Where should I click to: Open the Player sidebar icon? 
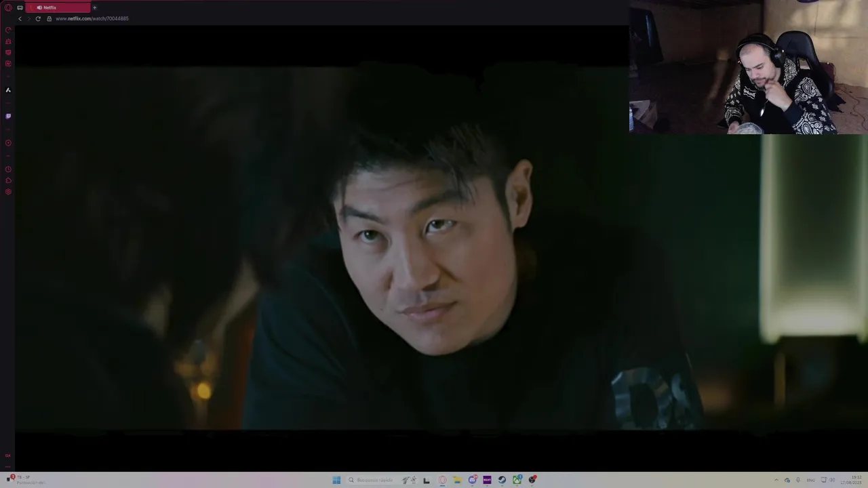[8, 143]
